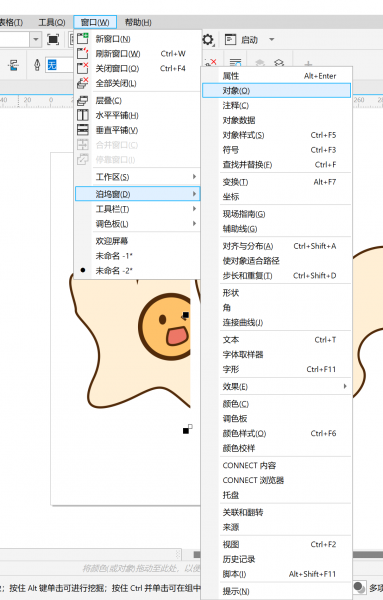383x600 pixels.
Task: Select 注释(C) docker entry
Action: click(276, 106)
